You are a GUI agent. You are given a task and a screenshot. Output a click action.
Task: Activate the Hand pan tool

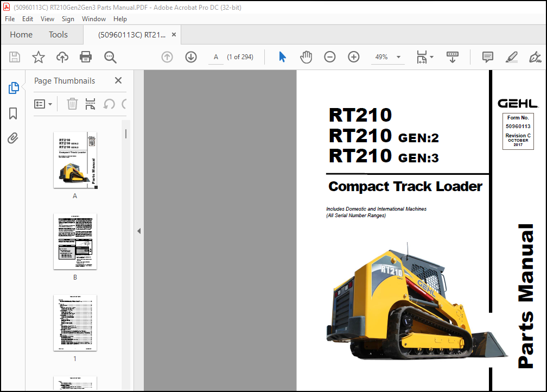306,57
